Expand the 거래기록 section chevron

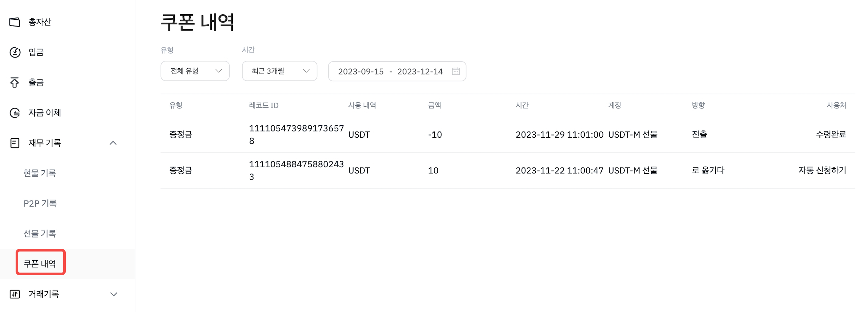click(x=114, y=294)
